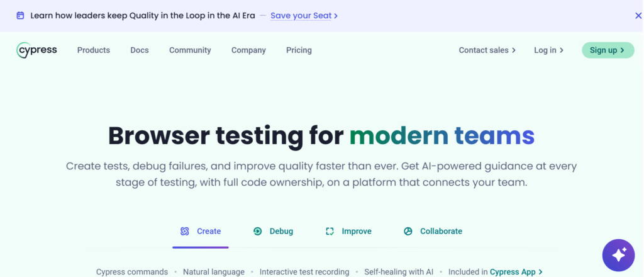Expand the Company menu
The image size is (644, 277).
(x=248, y=50)
